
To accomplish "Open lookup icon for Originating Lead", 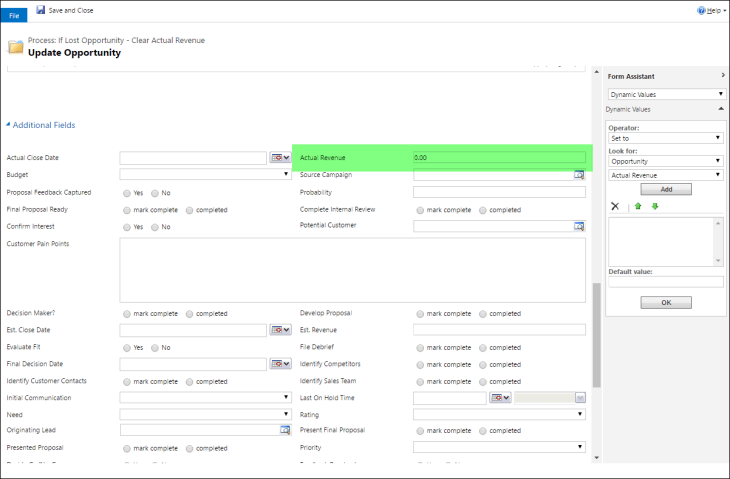I will pyautogui.click(x=285, y=430).
